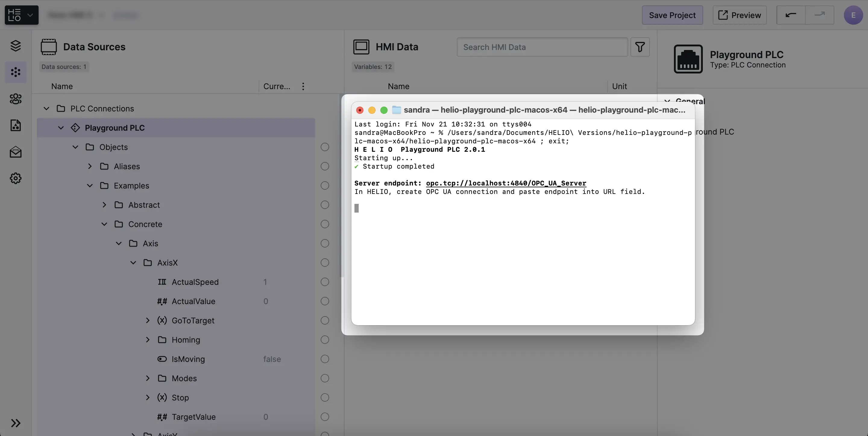Image resolution: width=868 pixels, height=436 pixels.
Task: Select the radio circle next to IsMoving
Action: pos(325,359)
